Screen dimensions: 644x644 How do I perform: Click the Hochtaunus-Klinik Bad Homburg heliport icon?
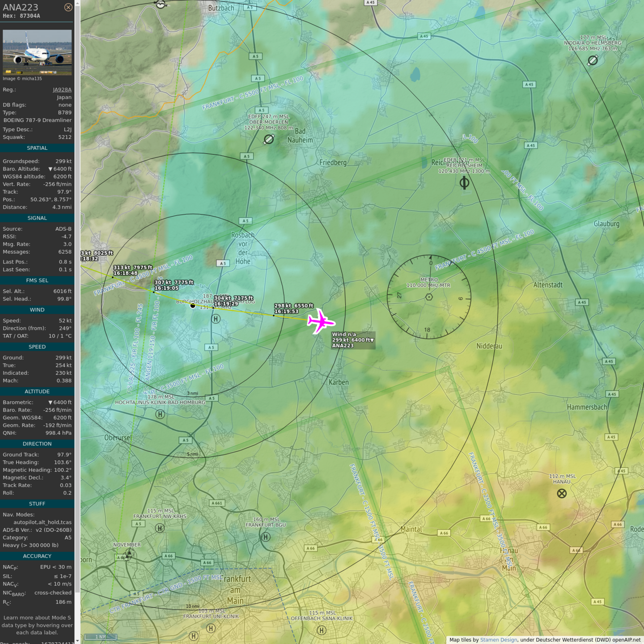pyautogui.click(x=160, y=414)
